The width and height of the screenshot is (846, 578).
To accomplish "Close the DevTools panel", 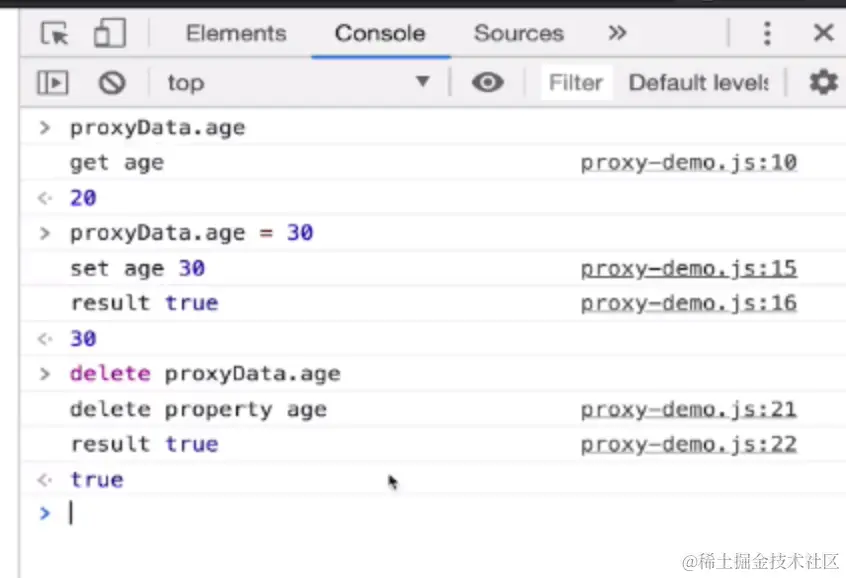I will [x=823, y=34].
